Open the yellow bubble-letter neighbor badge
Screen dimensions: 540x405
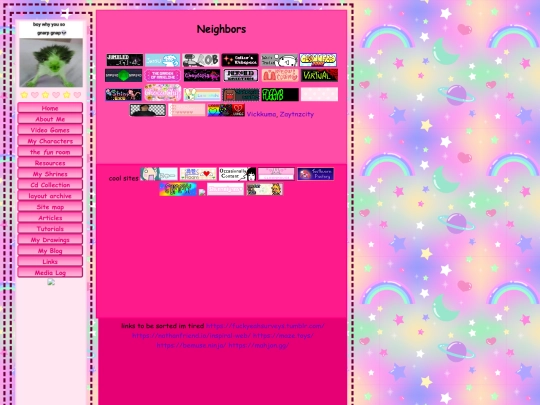[318, 60]
